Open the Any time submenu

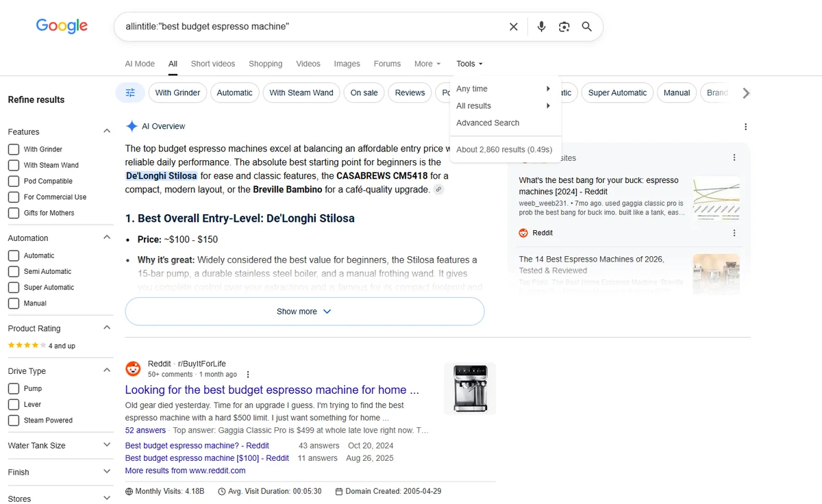tap(504, 89)
